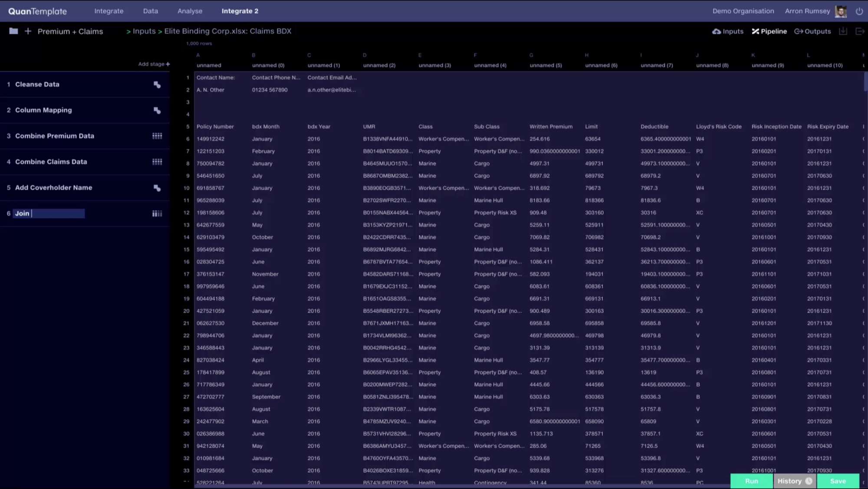Click the Deductible header cell

click(654, 127)
